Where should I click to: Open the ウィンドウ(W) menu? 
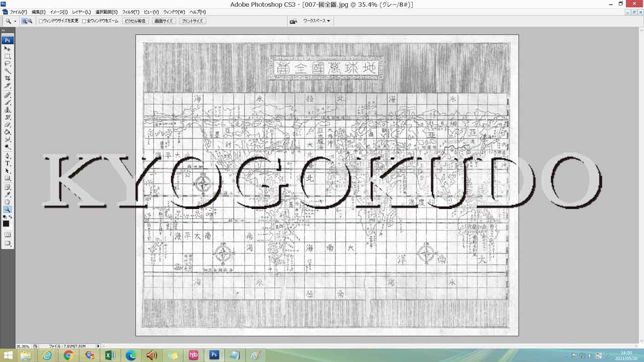174,12
